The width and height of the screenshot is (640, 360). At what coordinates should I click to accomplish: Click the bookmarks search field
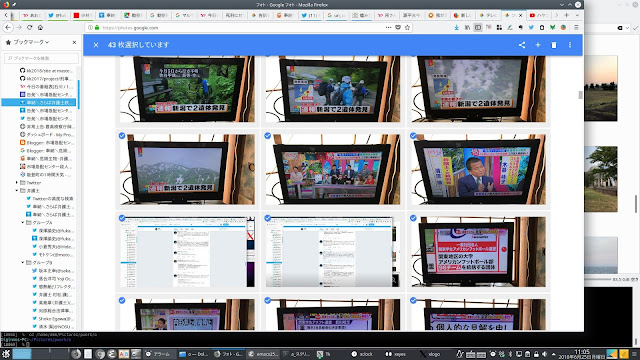click(41, 58)
